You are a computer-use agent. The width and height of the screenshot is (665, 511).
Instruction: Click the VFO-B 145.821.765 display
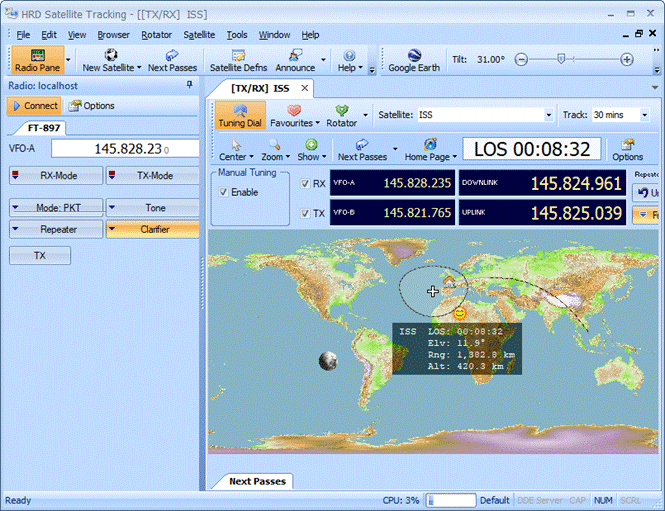(392, 212)
